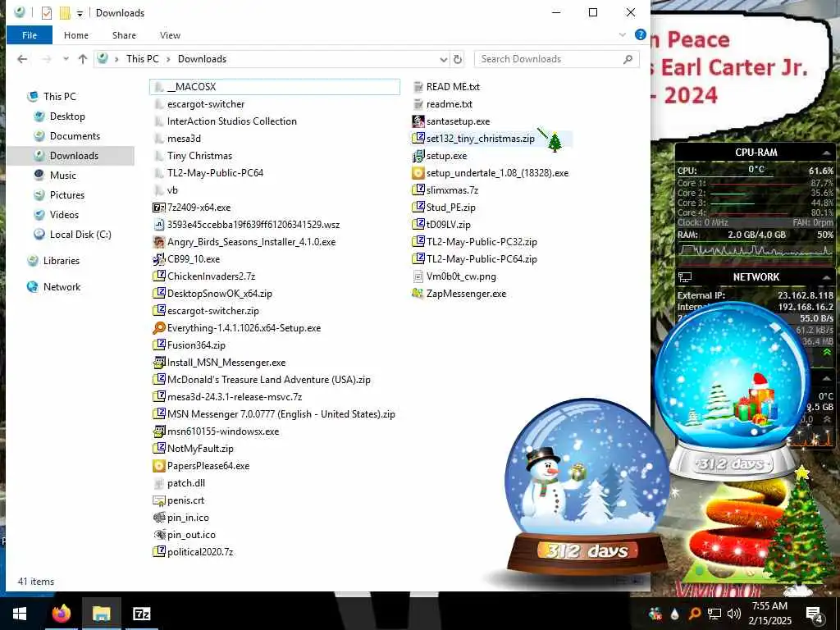The height and width of the screenshot is (630, 840).
Task: Click the search magnifier icon
Action: click(x=628, y=59)
